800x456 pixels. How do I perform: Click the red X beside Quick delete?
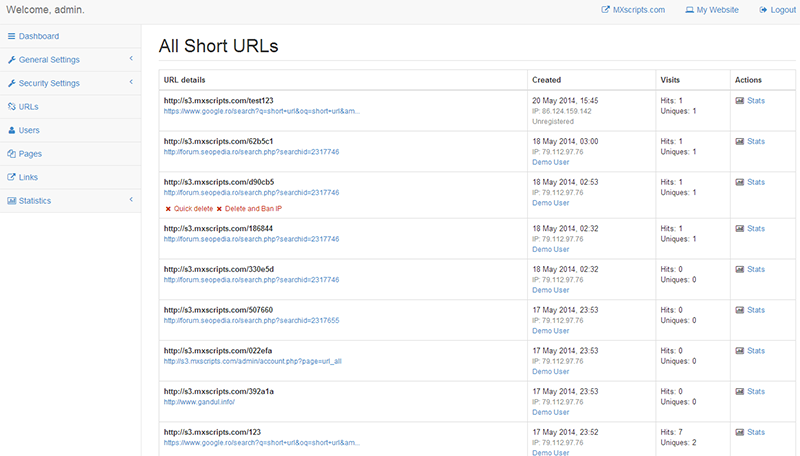[168, 209]
